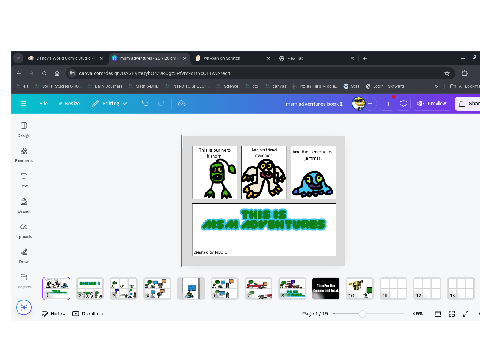Screen dimensions: 480x360
Task: Select the black page thumbnail
Action: [326, 288]
